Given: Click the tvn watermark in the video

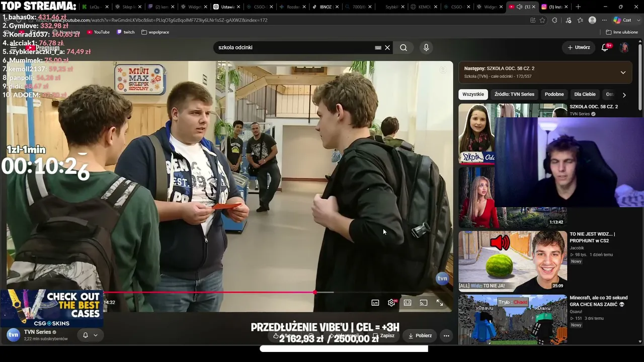Looking at the screenshot, I should 442,279.
